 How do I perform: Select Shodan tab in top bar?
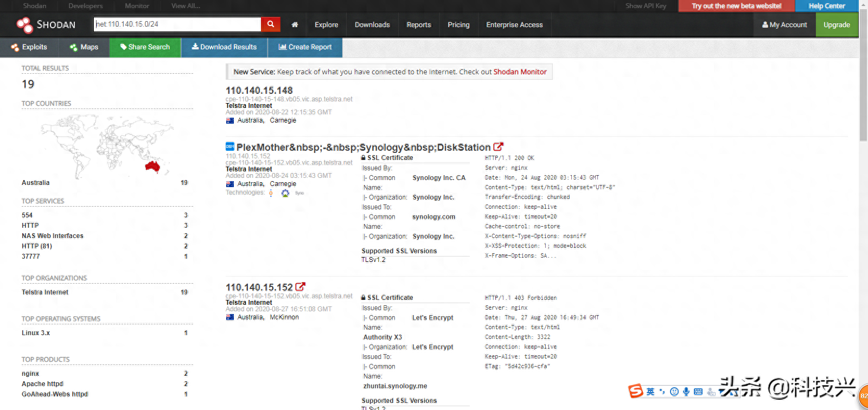point(35,6)
